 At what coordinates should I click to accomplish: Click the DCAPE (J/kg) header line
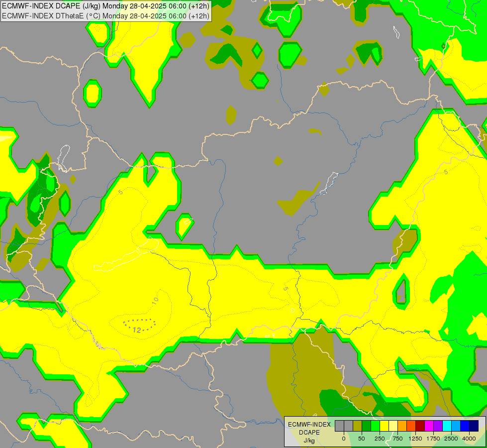105,6
